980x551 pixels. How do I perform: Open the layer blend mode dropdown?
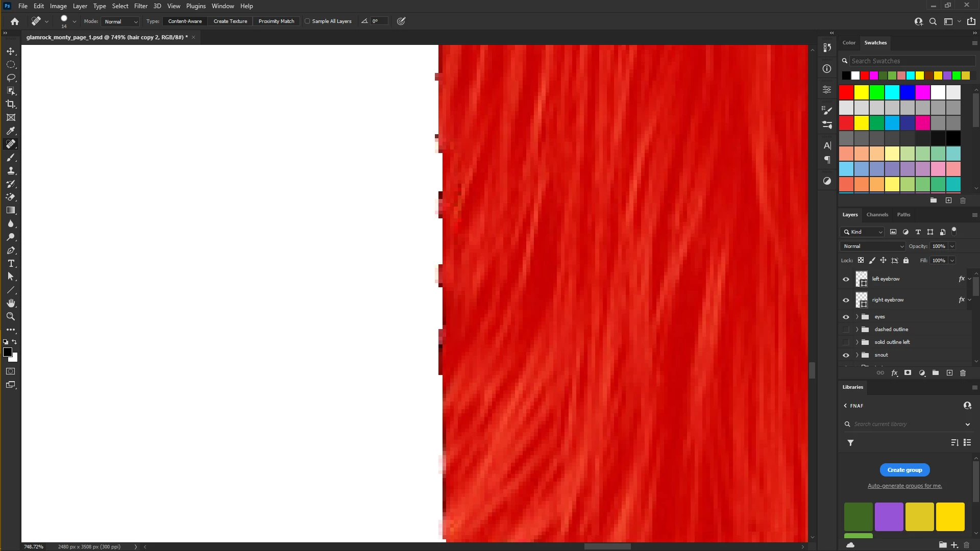coord(873,246)
